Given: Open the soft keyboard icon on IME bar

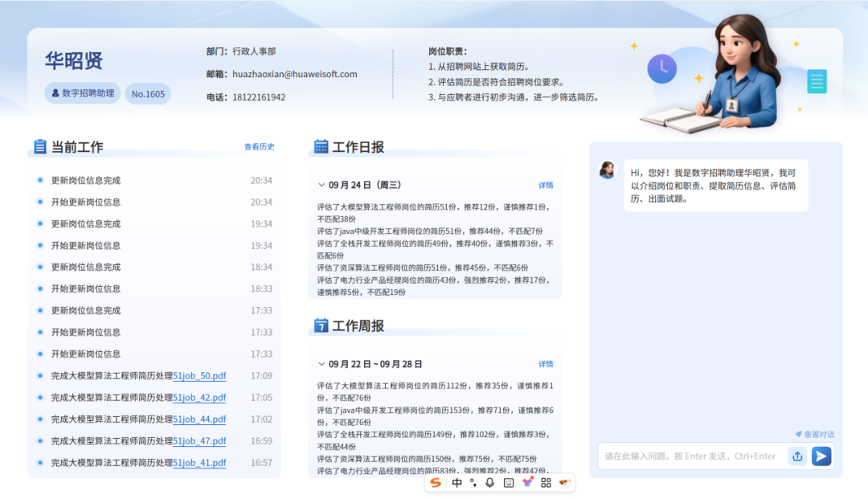Looking at the screenshot, I should click(x=509, y=483).
